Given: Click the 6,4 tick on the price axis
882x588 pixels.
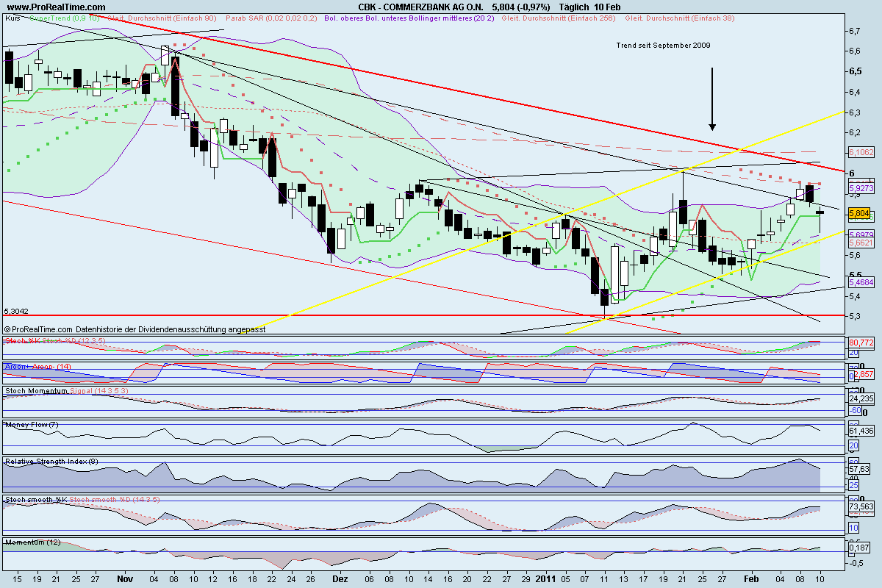Looking at the screenshot, I should point(855,92).
